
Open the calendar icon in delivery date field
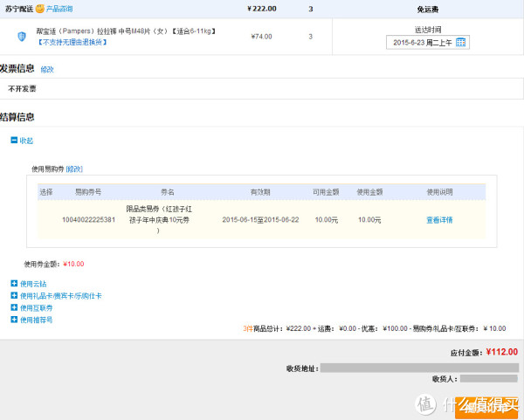[460, 43]
